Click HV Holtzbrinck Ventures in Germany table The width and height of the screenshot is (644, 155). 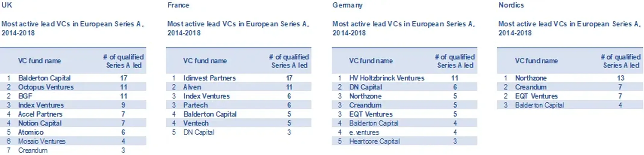(x=387, y=78)
